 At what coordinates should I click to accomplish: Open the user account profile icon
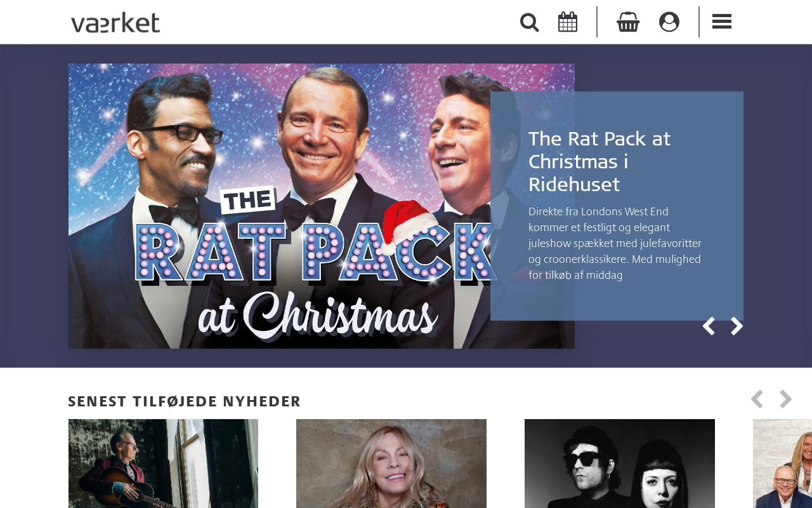point(669,22)
